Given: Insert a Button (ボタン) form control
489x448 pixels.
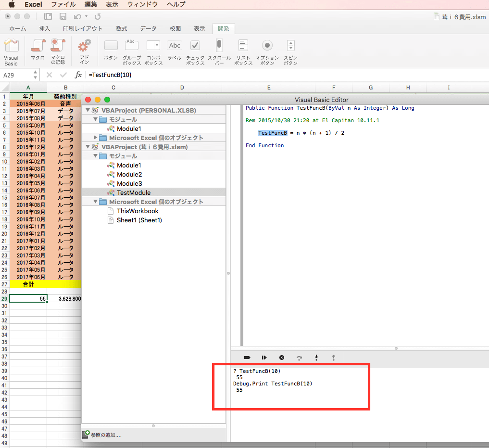Looking at the screenshot, I should (x=111, y=46).
